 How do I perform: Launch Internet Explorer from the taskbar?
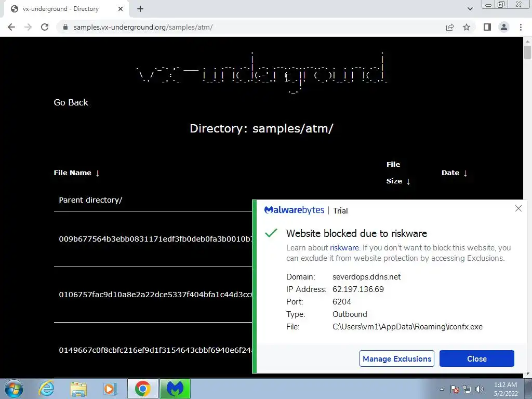point(46,389)
